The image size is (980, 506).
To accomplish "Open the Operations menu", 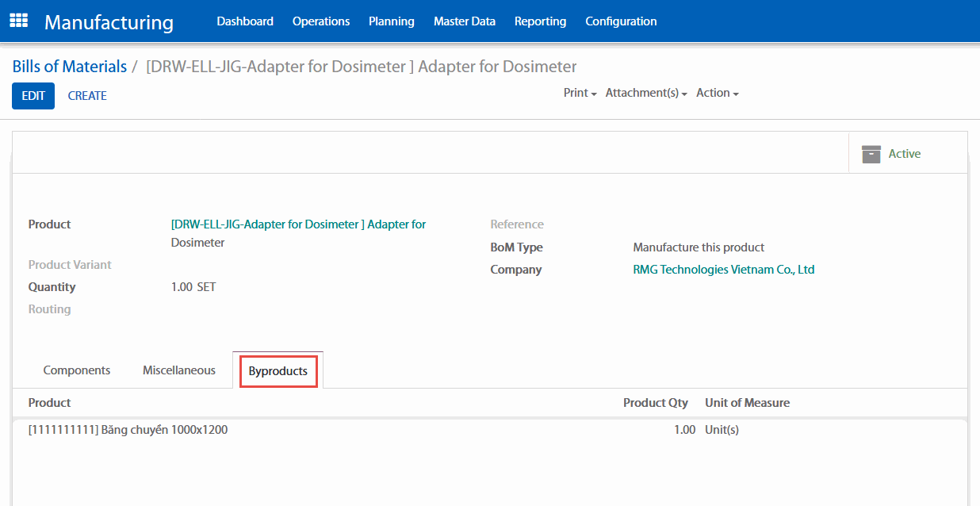I will pyautogui.click(x=320, y=21).
